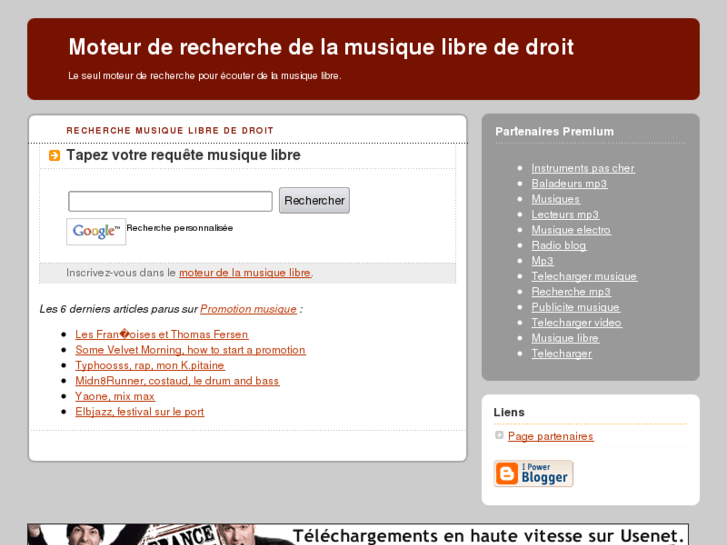Screen dimensions: 727x545
Task: Follow the Promotion musique link
Action: point(248,309)
